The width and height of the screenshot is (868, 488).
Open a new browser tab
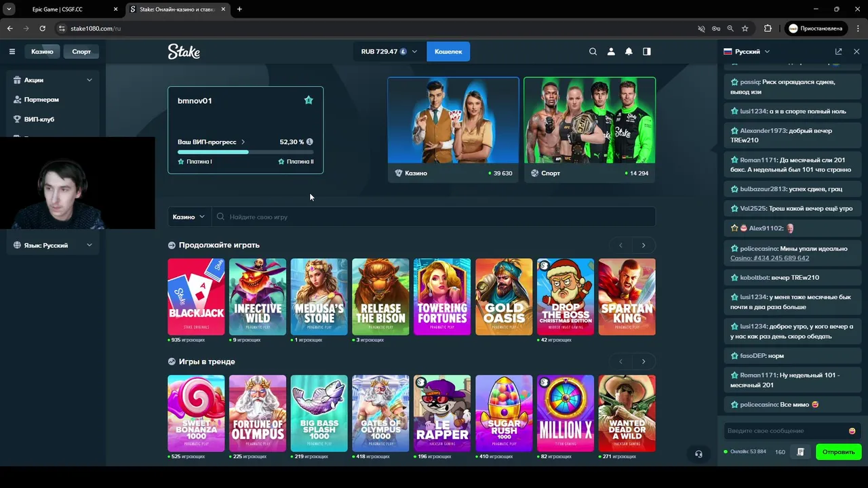[x=239, y=9]
